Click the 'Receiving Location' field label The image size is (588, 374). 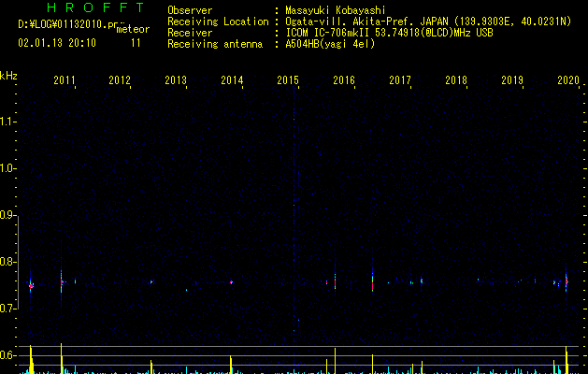[x=218, y=22]
